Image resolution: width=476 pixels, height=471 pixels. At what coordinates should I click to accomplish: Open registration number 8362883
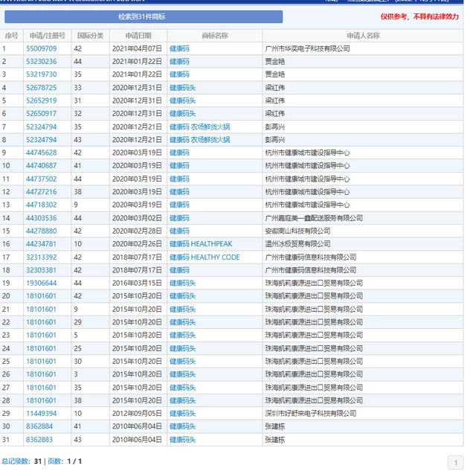coord(39,440)
